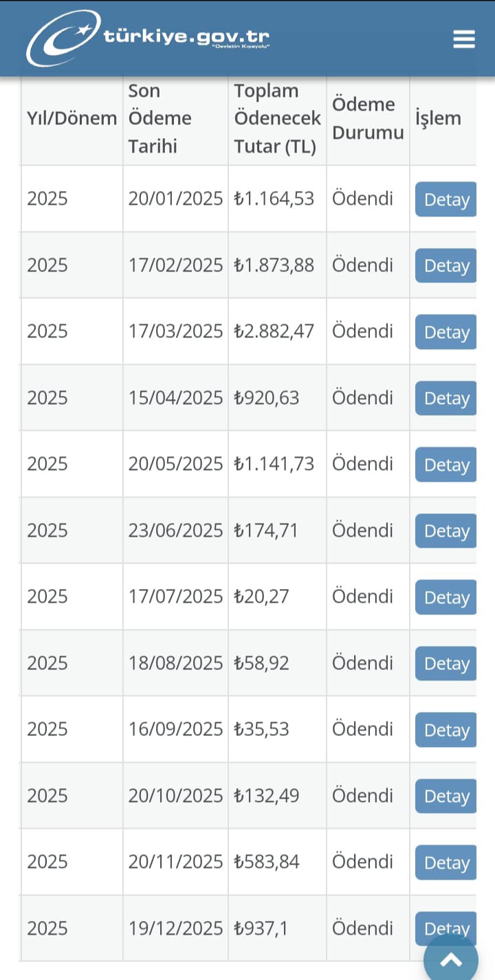
Task: Show Detay for ₺35,53 row
Action: tap(446, 730)
